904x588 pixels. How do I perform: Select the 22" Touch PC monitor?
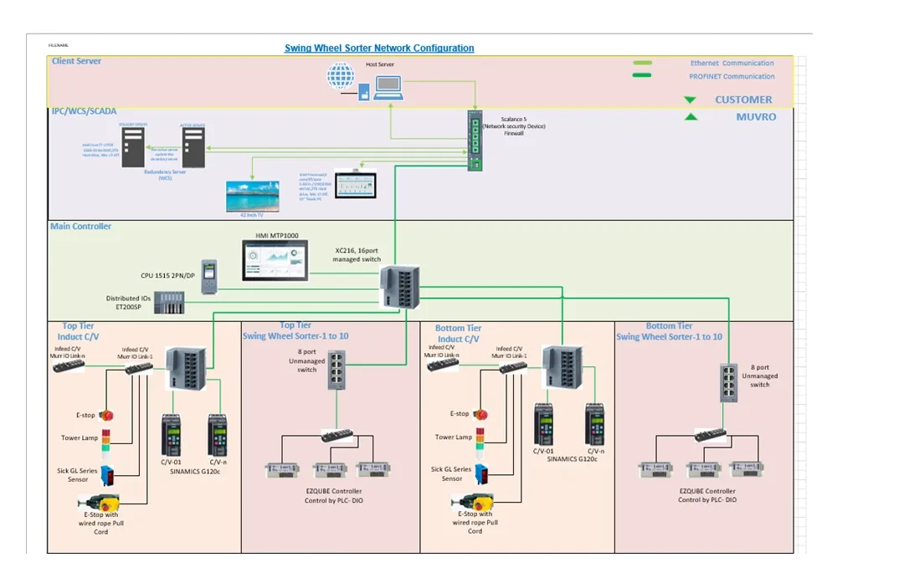(356, 185)
